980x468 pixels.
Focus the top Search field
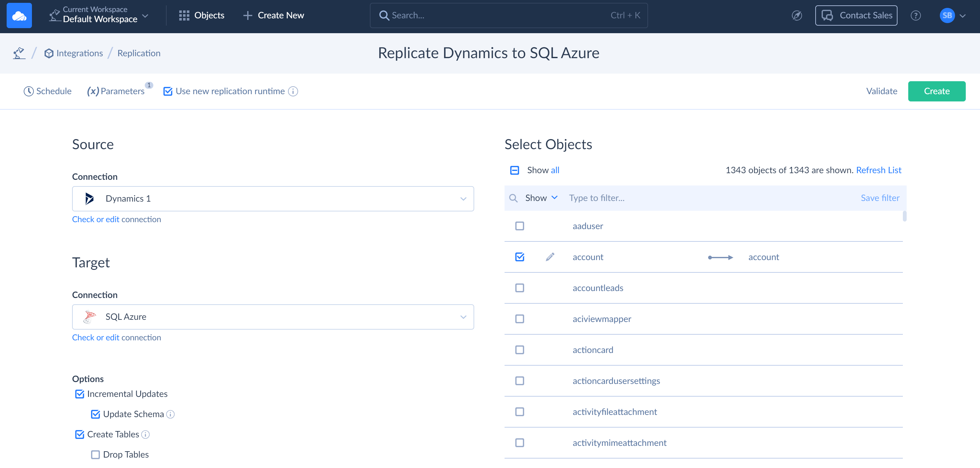click(509, 15)
